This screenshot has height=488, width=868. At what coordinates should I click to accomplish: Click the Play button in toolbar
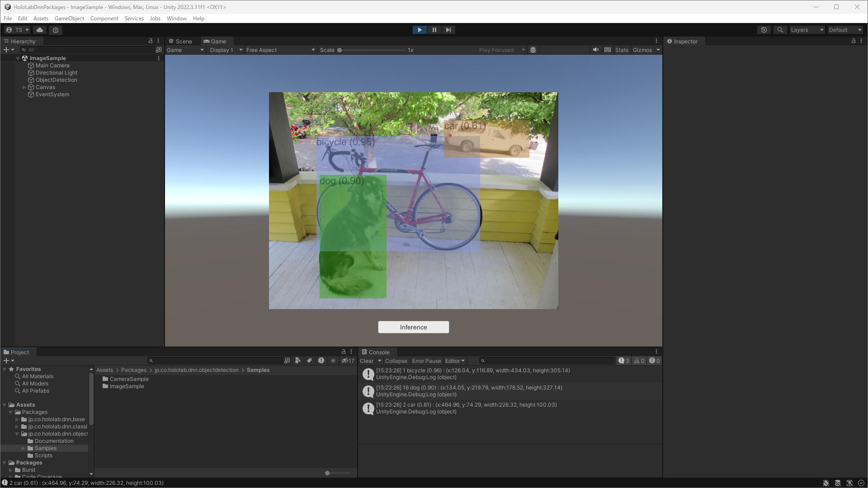420,30
